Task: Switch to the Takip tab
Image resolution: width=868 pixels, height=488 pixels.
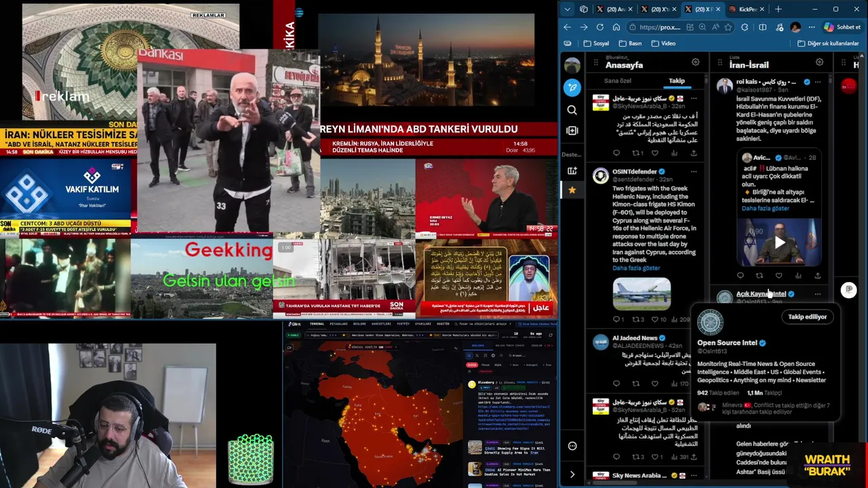Action: [677, 81]
